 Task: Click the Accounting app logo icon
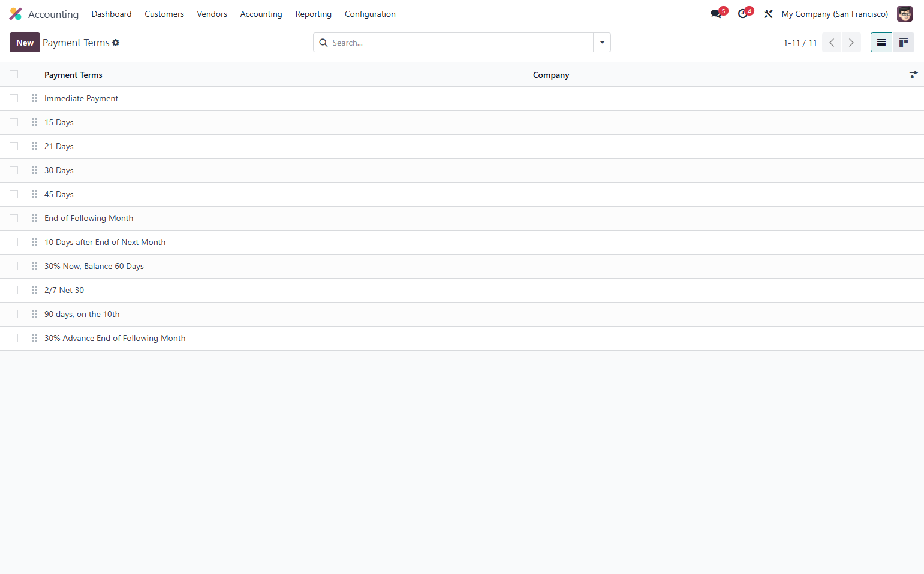coord(16,14)
